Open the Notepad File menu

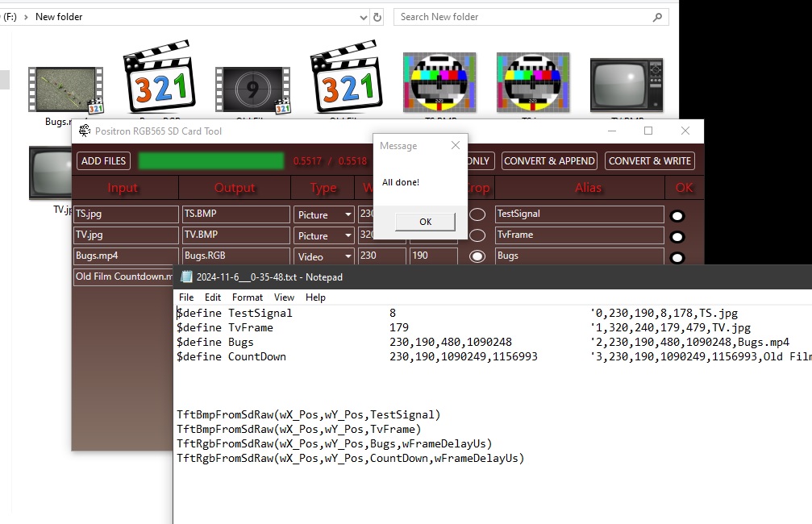tap(186, 297)
